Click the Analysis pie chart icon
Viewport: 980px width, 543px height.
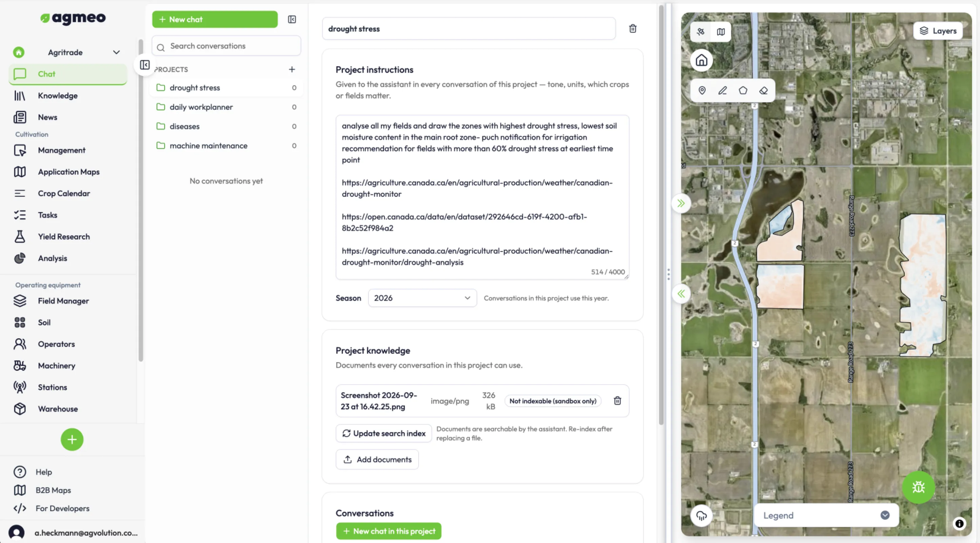tap(20, 258)
